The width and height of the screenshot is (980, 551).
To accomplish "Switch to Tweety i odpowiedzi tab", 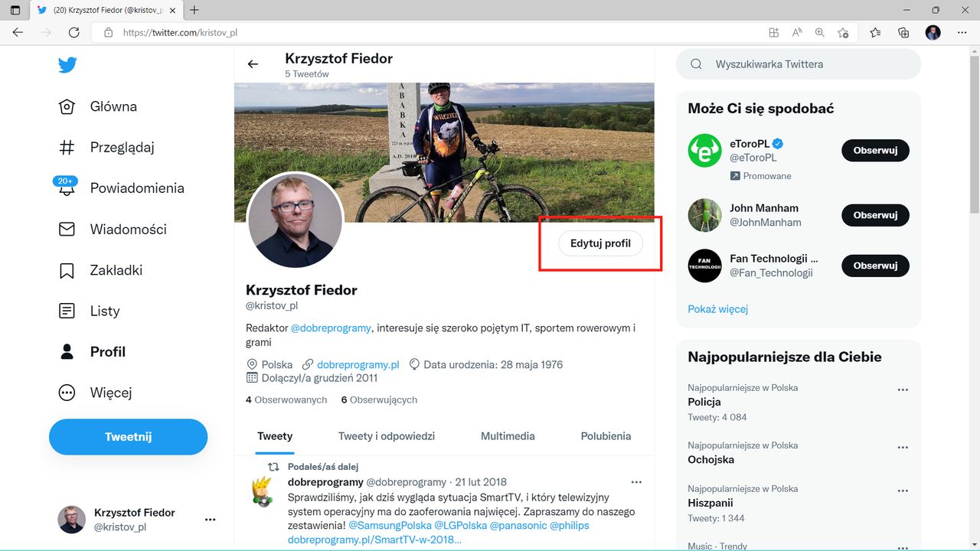I will click(387, 435).
